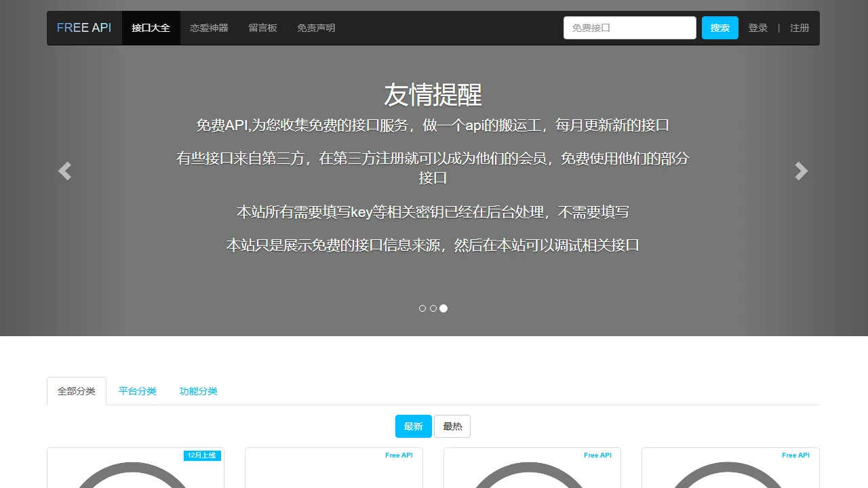Open the 免责声明 disclaimer page
Screen dimensions: 868x488
[315, 28]
